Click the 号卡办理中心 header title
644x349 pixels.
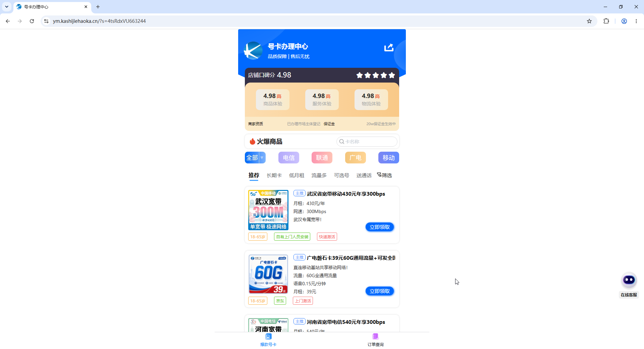[288, 46]
